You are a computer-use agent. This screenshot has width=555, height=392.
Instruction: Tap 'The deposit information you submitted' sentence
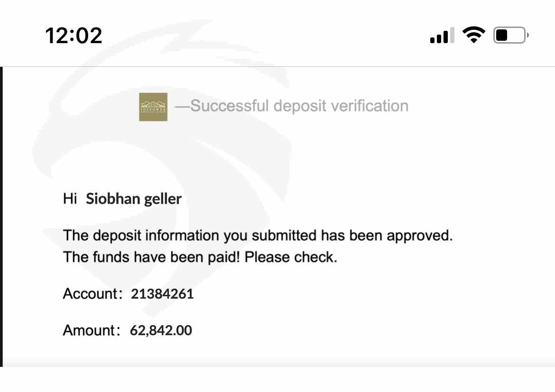[x=190, y=236]
